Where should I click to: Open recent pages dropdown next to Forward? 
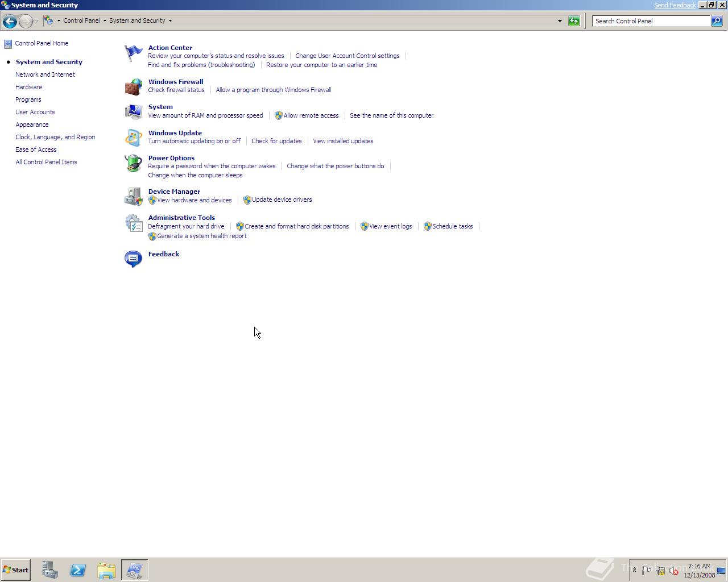pyautogui.click(x=36, y=21)
